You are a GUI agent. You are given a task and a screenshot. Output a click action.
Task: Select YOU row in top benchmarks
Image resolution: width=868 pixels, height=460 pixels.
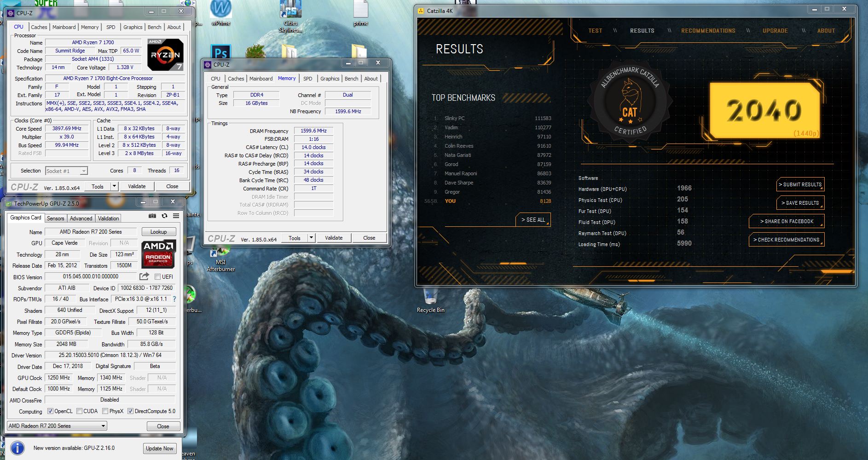pyautogui.click(x=488, y=201)
